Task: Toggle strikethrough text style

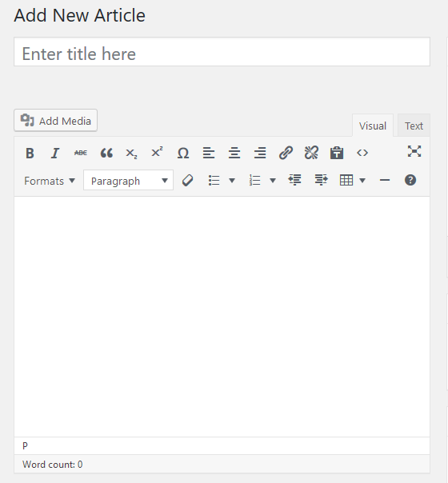Action: [x=81, y=153]
